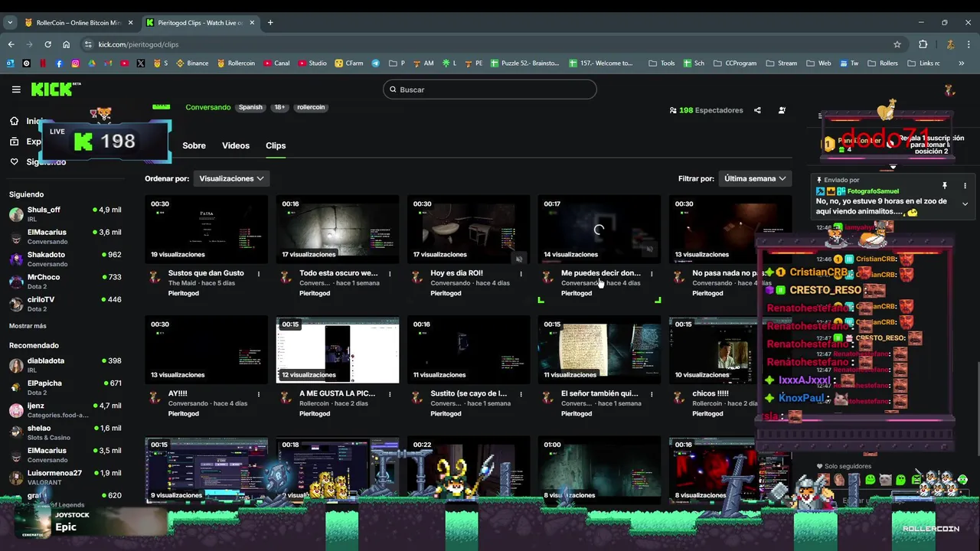Open the Tools bookmark folder
980x551 pixels.
(662, 64)
